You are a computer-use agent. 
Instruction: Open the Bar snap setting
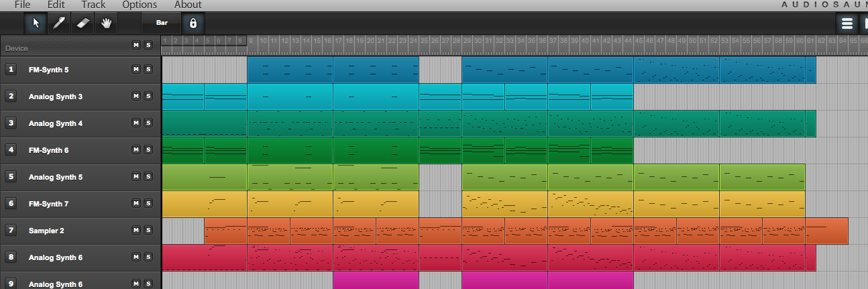tap(162, 23)
